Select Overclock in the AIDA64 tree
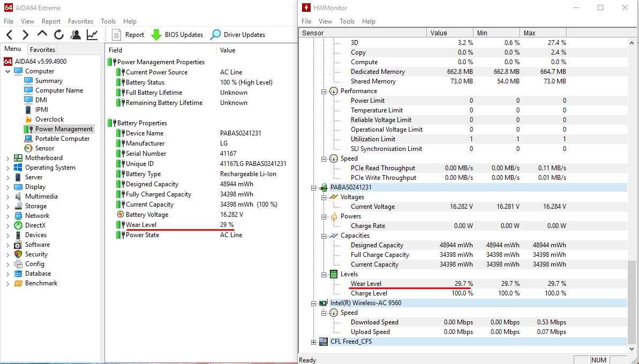639x364 pixels. click(x=49, y=119)
